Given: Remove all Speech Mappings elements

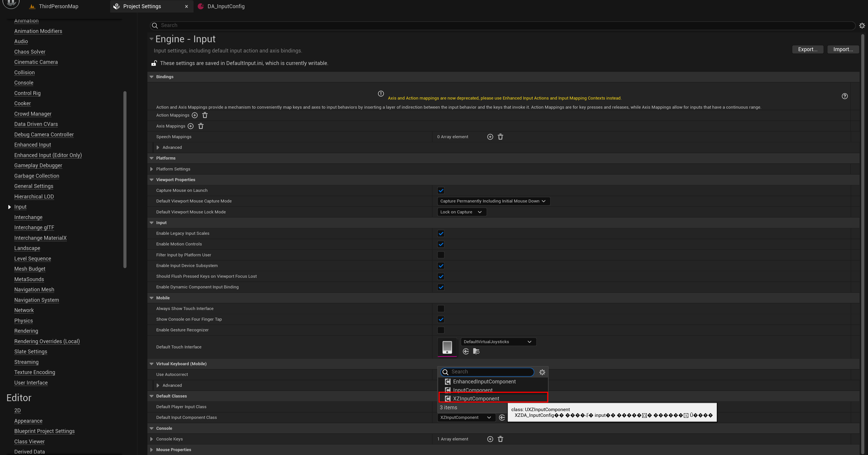Looking at the screenshot, I should click(x=500, y=137).
